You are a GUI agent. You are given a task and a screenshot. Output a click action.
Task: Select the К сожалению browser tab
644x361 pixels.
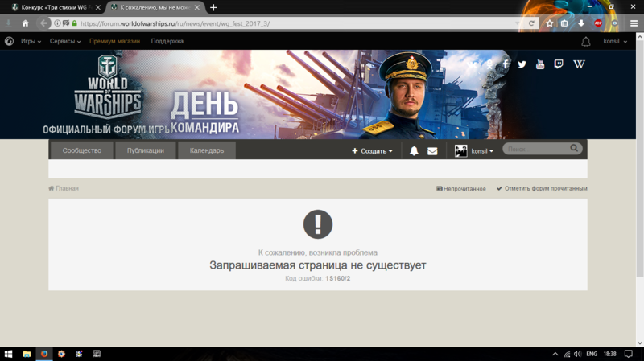coord(155,7)
